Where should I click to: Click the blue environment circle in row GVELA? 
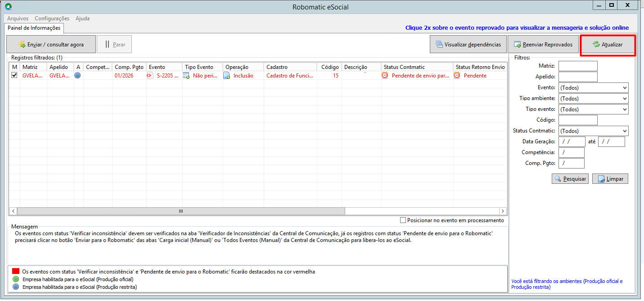(77, 76)
